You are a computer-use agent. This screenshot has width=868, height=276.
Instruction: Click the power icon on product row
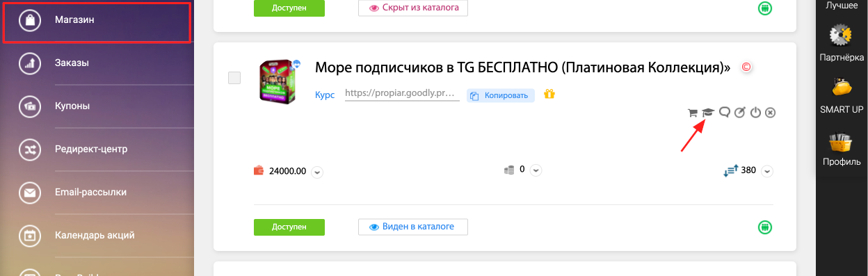click(x=756, y=113)
